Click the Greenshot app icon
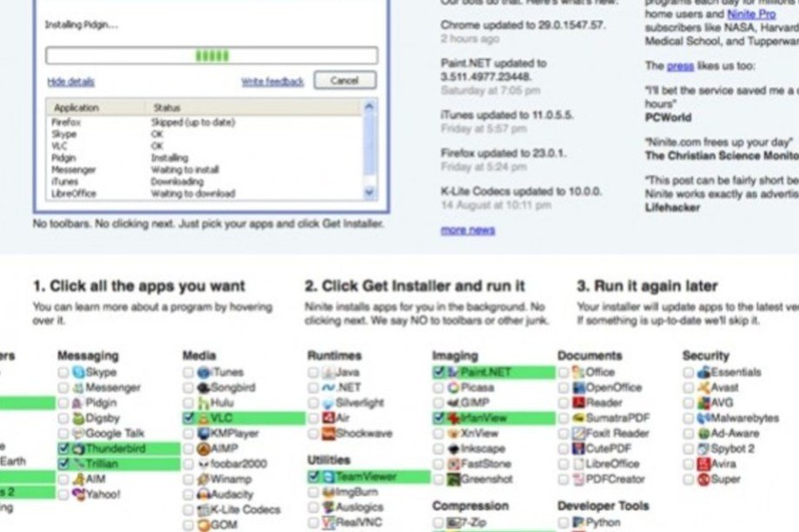 pyautogui.click(x=453, y=479)
